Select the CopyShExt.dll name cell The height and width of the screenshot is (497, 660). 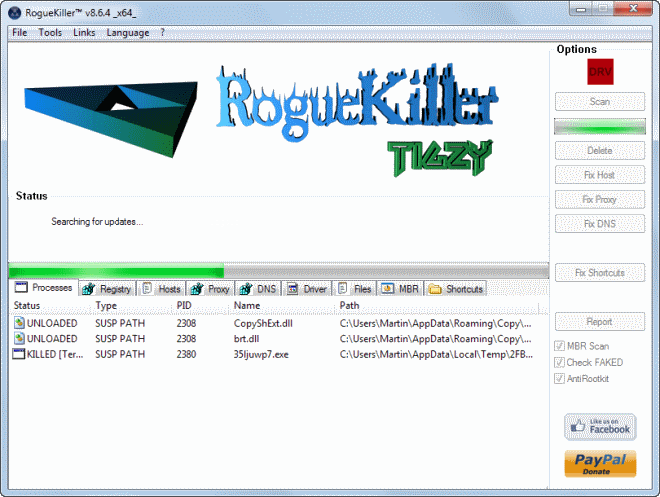(263, 323)
